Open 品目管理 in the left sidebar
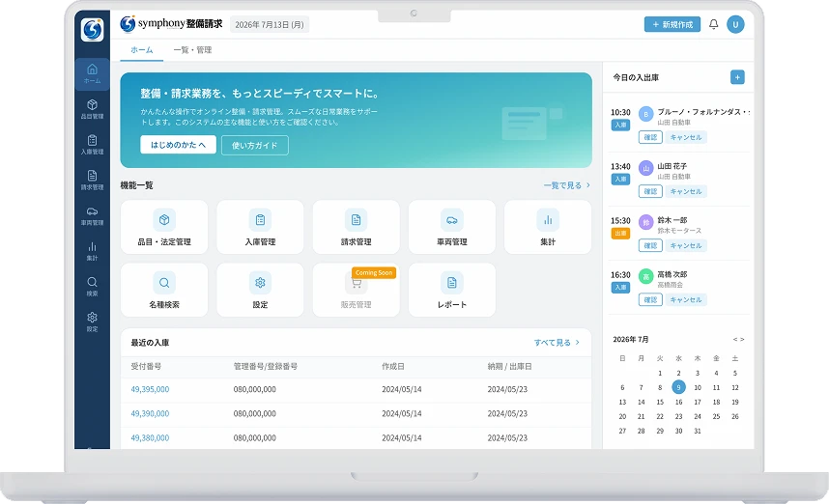The height and width of the screenshot is (504, 829). coord(92,109)
